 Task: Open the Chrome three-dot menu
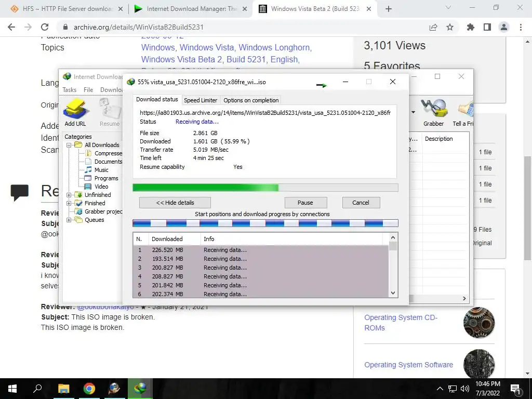click(x=521, y=27)
